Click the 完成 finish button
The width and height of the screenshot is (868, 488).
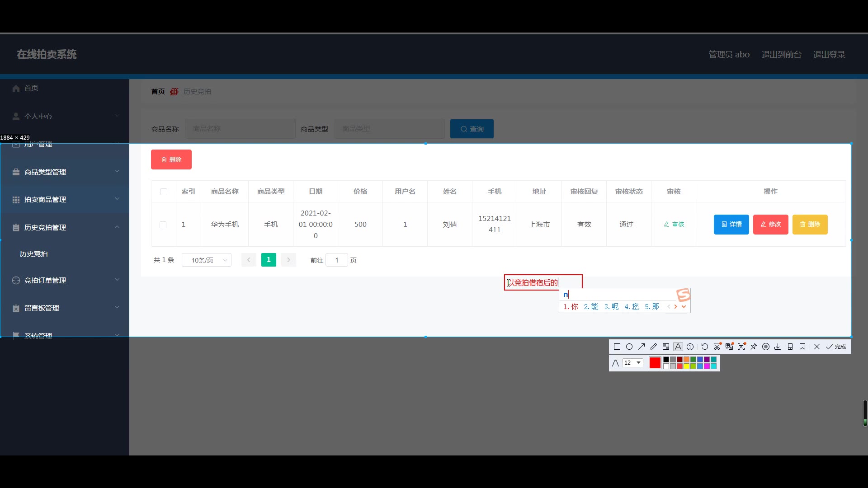click(836, 347)
